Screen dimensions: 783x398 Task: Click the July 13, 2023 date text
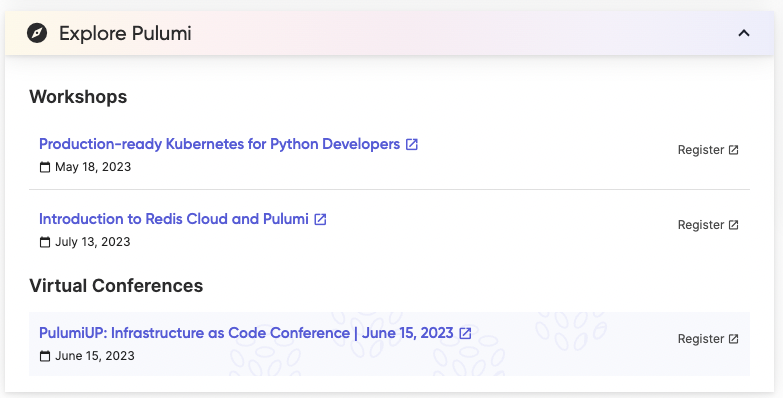point(93,242)
